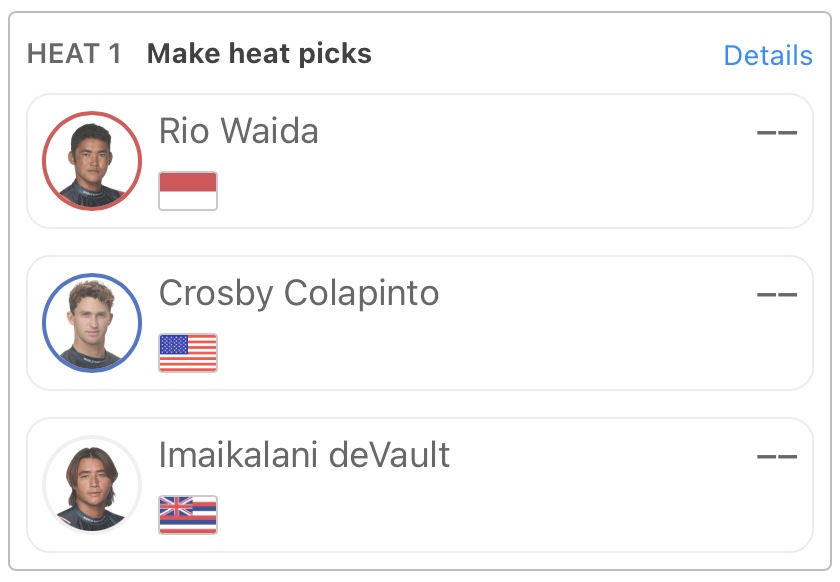840x582 pixels.
Task: Click the USA flag under Crosby Colapinto
Action: click(188, 353)
